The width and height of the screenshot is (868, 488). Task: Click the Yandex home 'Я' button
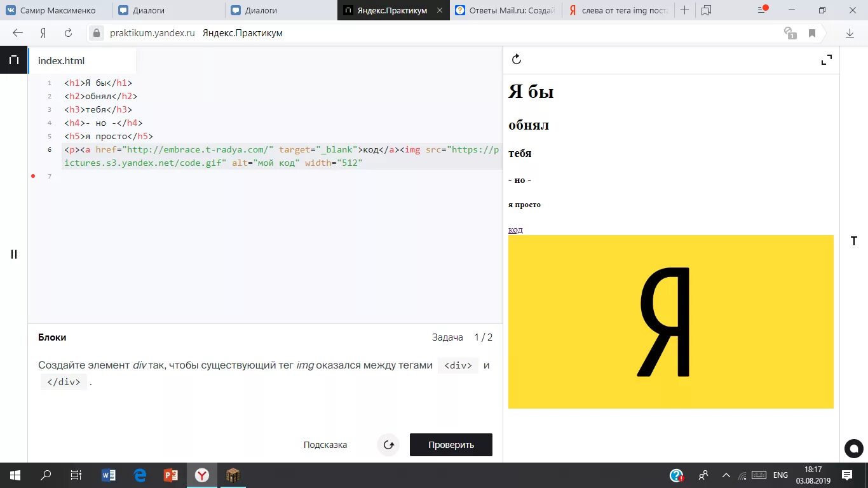pos(43,33)
